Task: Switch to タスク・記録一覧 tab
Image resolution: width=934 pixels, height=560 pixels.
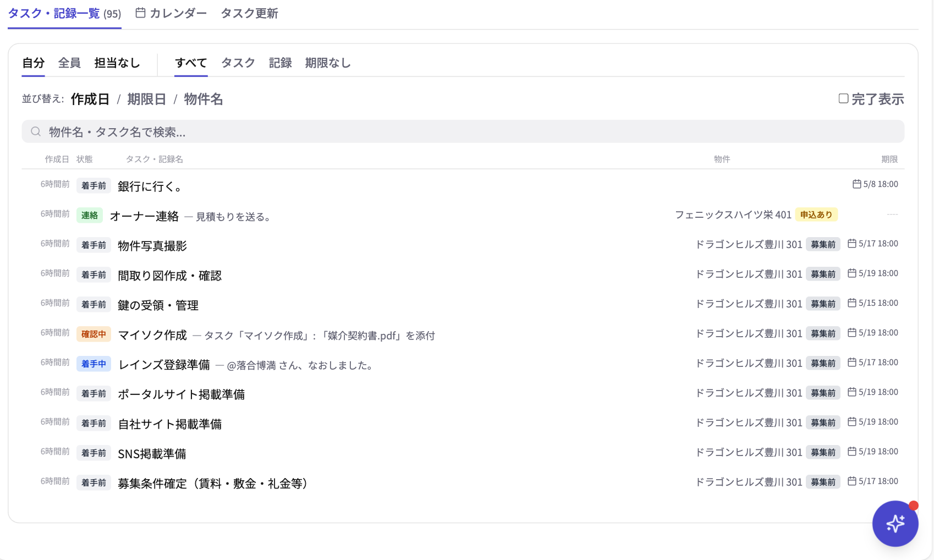Action: [64, 13]
